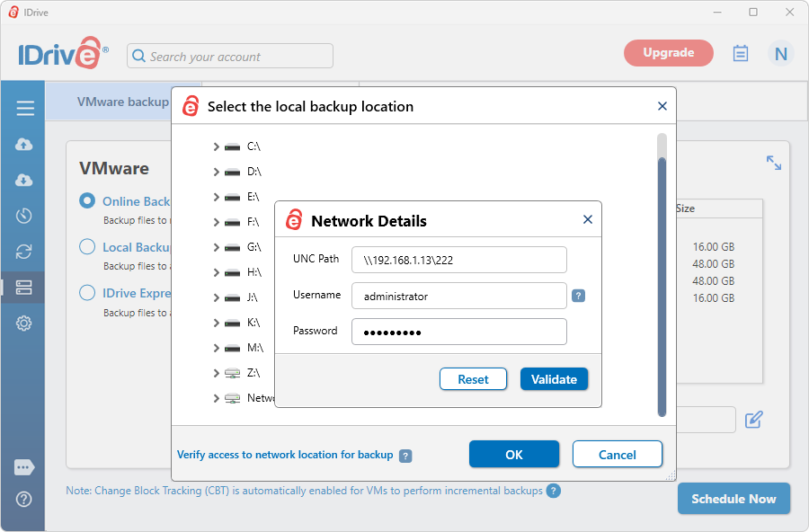
Task: Open the hamburger menu in sidebar
Action: 25,108
